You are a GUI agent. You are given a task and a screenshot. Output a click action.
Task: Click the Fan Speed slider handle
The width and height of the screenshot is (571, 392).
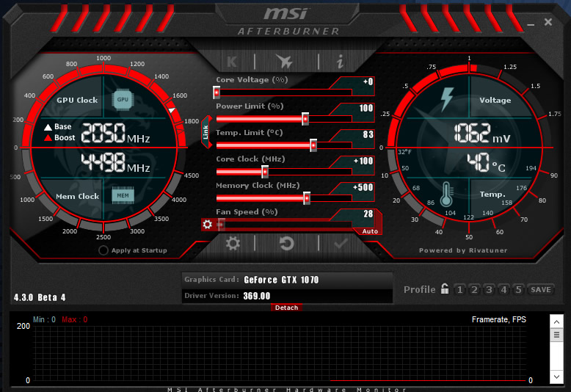click(221, 225)
